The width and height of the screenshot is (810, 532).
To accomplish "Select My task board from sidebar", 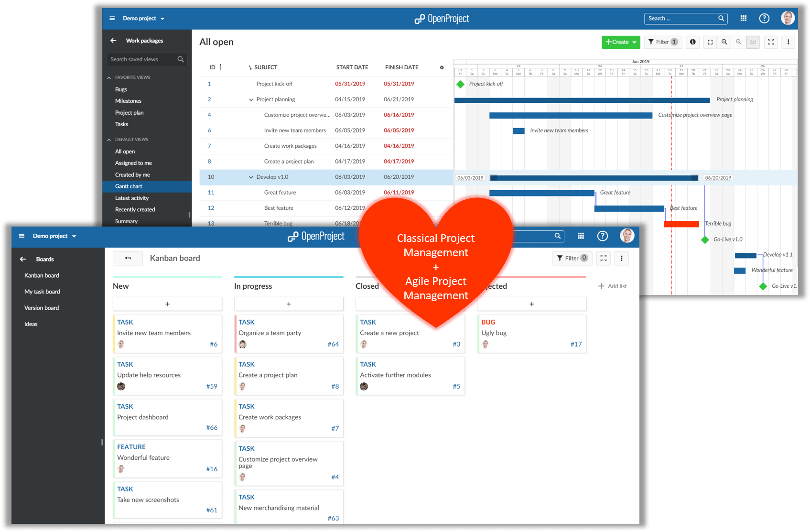I will [x=42, y=292].
